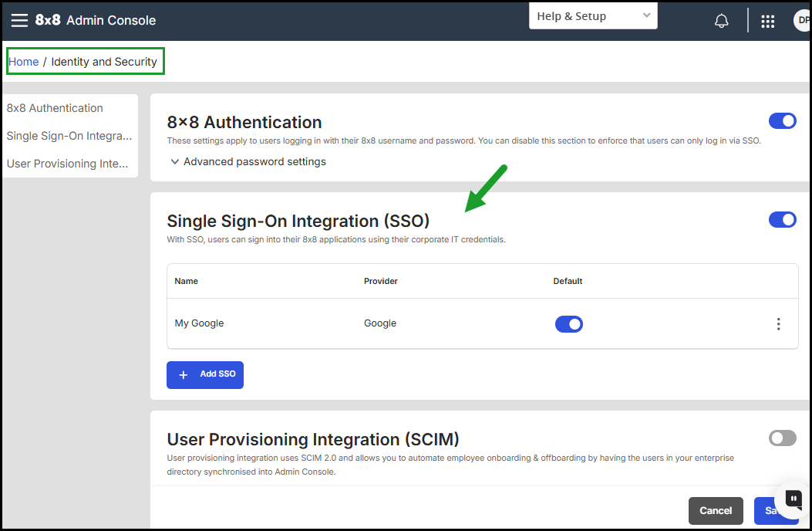812x531 pixels.
Task: Toggle 8x8 Authentication off
Action: pos(783,121)
